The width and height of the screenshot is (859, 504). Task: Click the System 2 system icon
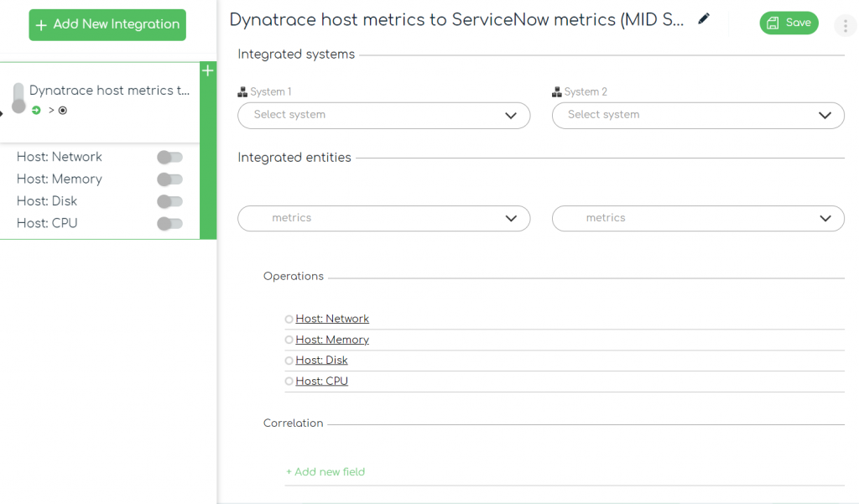(x=557, y=91)
